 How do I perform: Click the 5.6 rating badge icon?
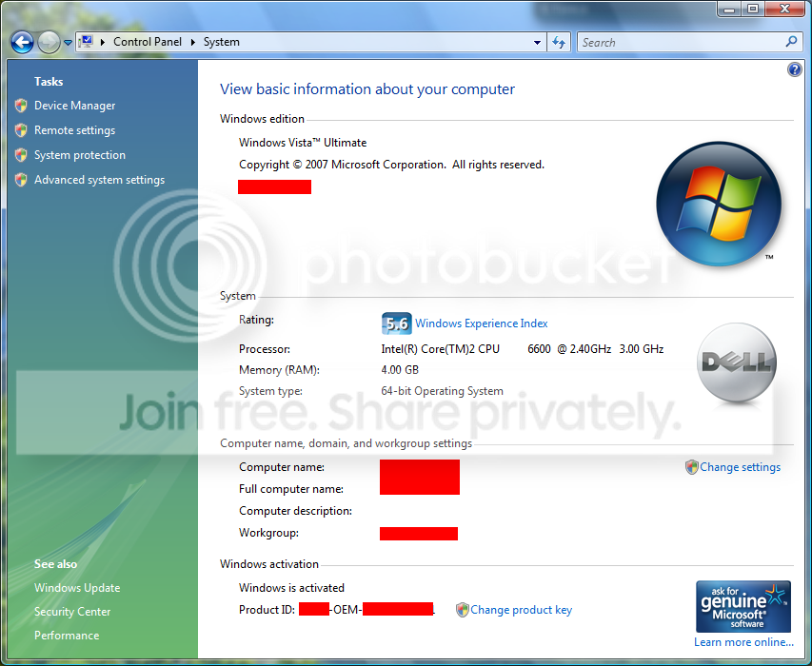tap(397, 323)
